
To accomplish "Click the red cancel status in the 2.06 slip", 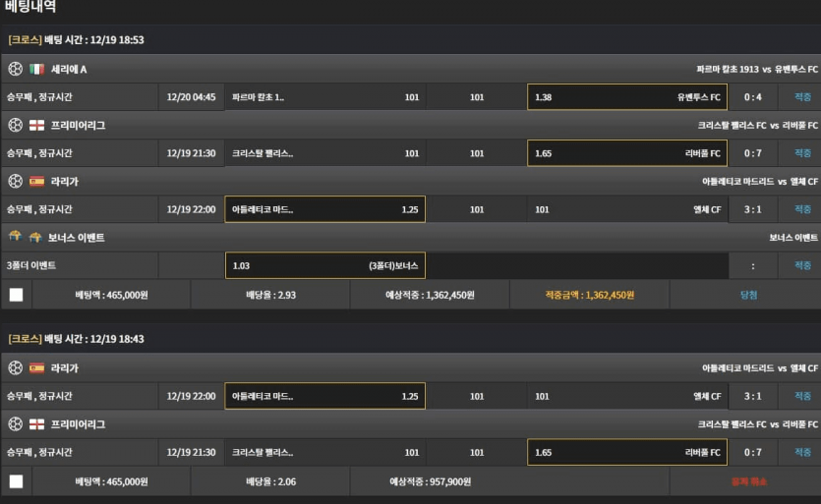I will pyautogui.click(x=749, y=481).
